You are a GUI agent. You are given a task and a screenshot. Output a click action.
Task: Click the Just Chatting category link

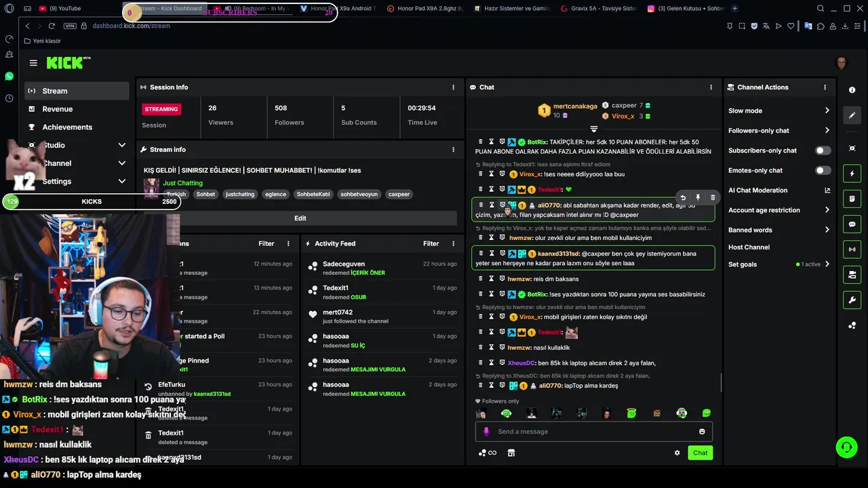(182, 183)
